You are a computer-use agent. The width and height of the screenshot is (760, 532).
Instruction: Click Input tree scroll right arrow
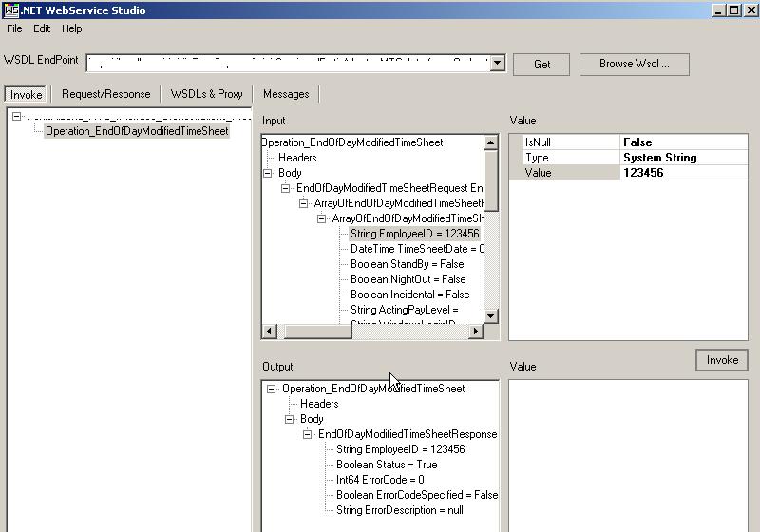[476, 332]
